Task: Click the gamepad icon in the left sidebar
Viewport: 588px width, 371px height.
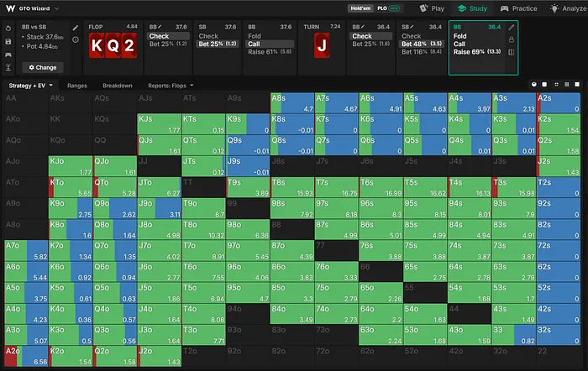Action: [x=8, y=55]
